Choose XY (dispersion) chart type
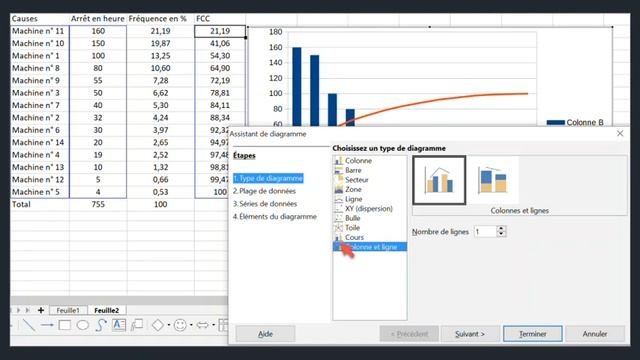Viewport: 640px width, 360px height. pyautogui.click(x=370, y=209)
